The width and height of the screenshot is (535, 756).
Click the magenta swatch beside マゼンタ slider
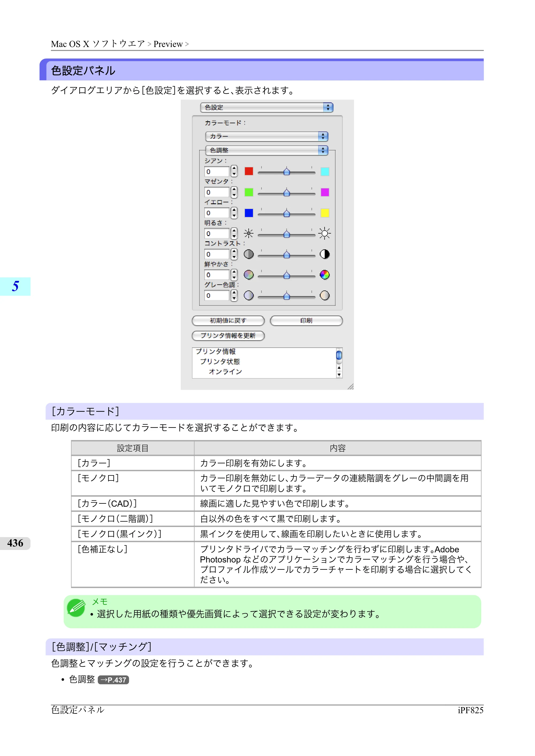point(325,192)
